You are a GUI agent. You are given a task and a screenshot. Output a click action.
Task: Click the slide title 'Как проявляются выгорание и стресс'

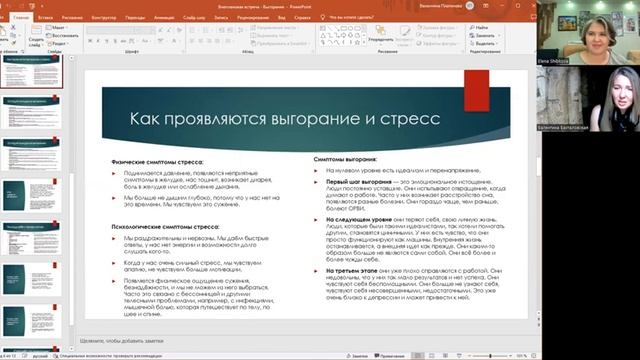(285, 119)
